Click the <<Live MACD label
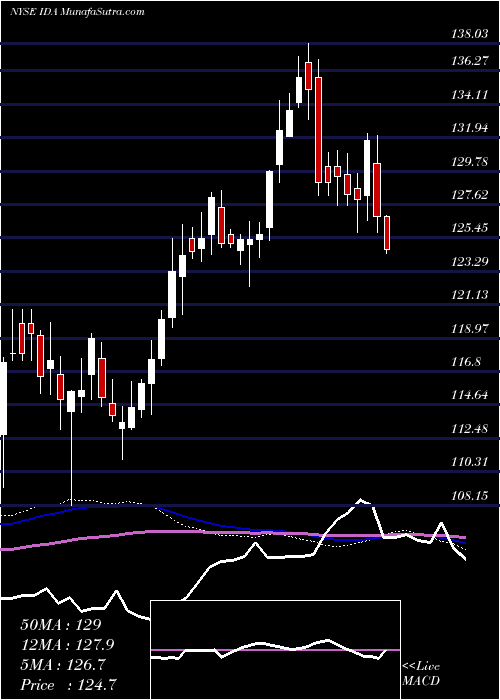Image resolution: width=500 pixels, height=700 pixels. (x=421, y=674)
